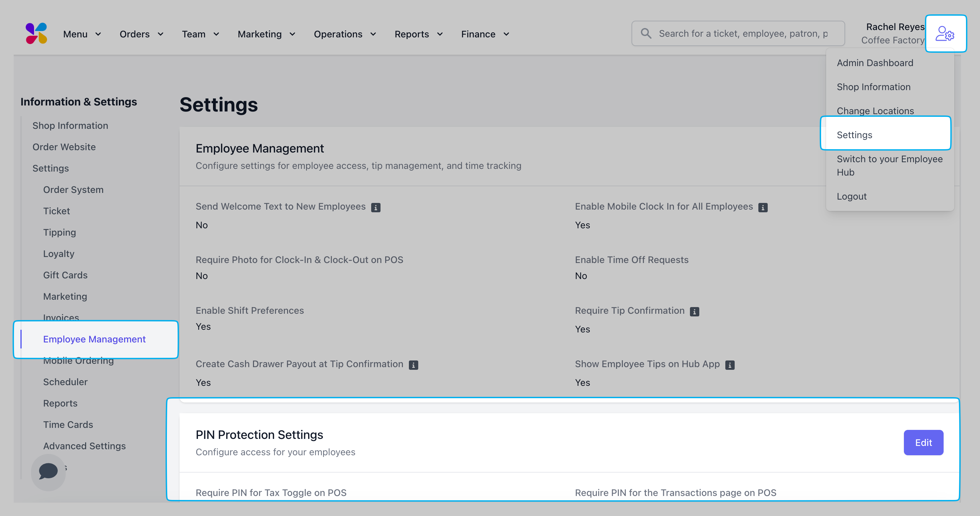Open Tipping settings in sidebar
Screen dimensions: 980x516
click(x=59, y=232)
